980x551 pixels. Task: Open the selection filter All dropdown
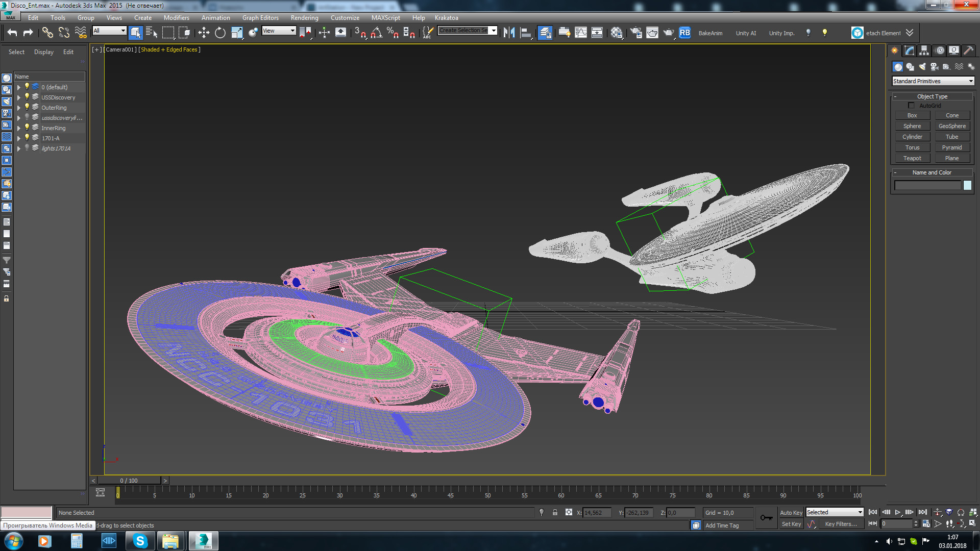tap(109, 31)
